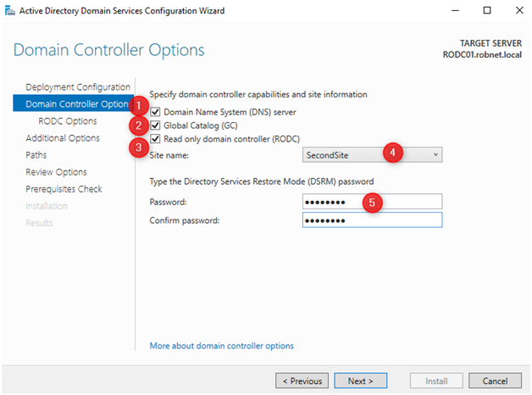Toggle Domain Name System (DNS) server checkbox
This screenshot has height=395, width=532.
[x=155, y=112]
